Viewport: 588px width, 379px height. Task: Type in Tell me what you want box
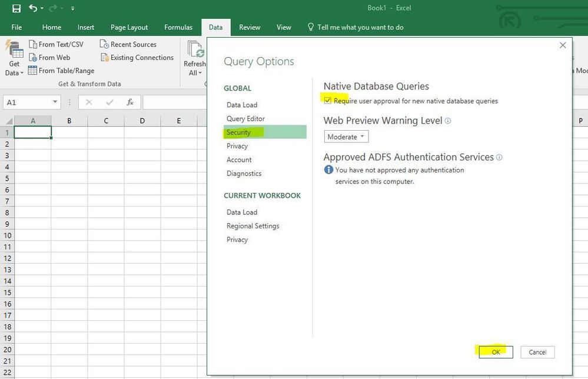[360, 27]
